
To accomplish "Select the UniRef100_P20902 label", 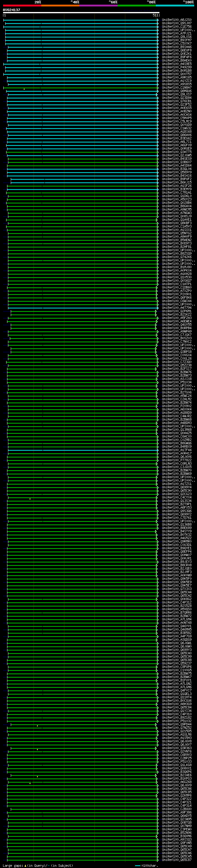I will coord(176,406).
